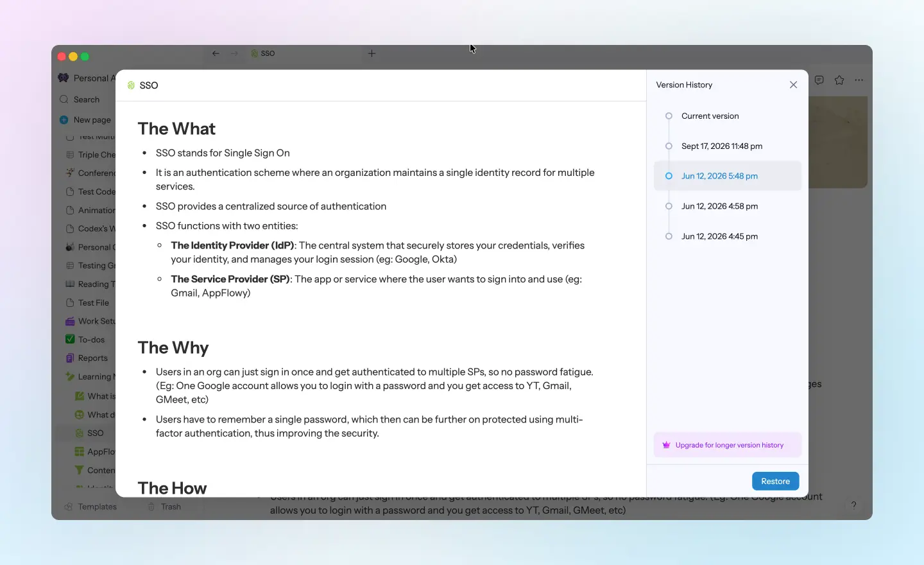Select version Jun 12, 2026 5:48 pm

coord(728,176)
